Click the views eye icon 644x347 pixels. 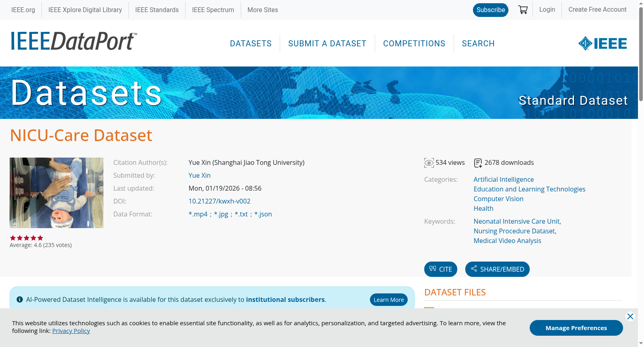tap(429, 163)
